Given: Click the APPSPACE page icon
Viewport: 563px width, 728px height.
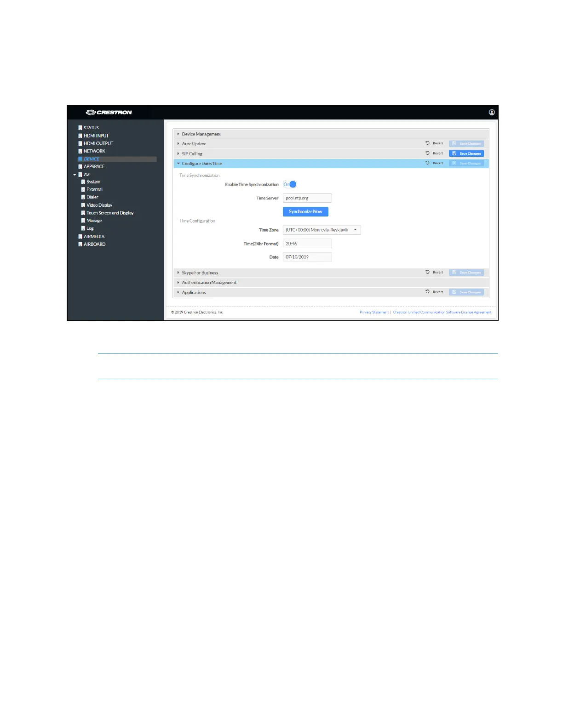Looking at the screenshot, I should tap(80, 166).
